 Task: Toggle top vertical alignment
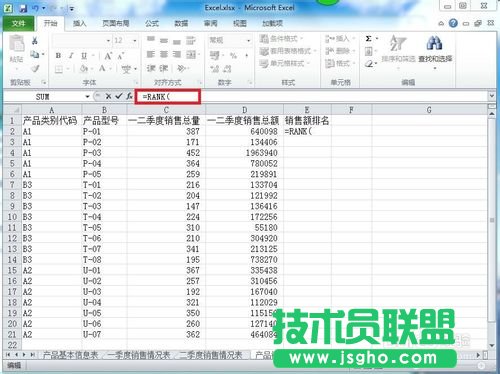151,40
